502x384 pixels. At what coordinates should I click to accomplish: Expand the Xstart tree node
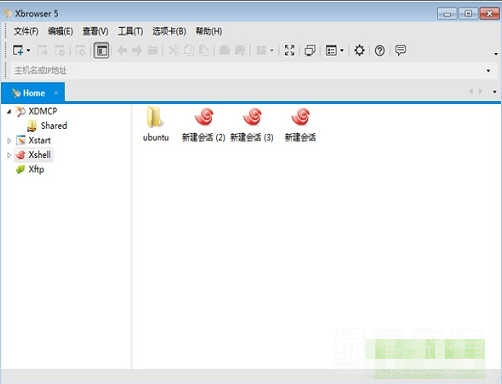tap(9, 141)
